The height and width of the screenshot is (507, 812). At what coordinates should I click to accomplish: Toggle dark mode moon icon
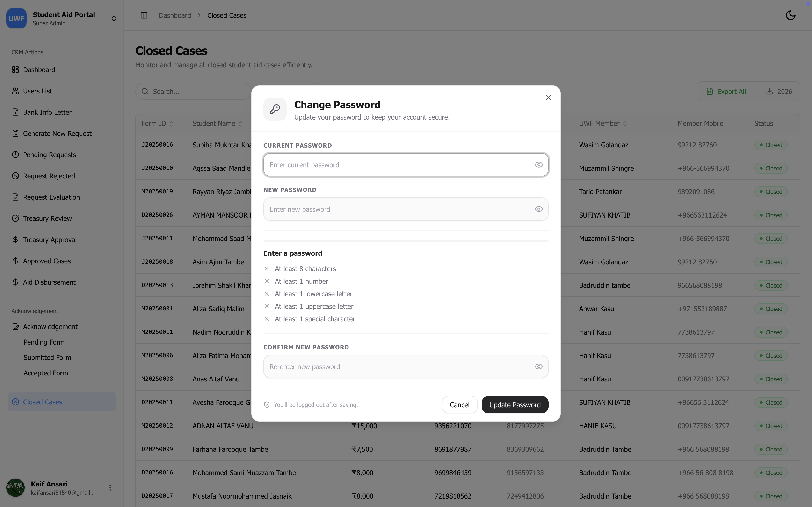tap(790, 15)
